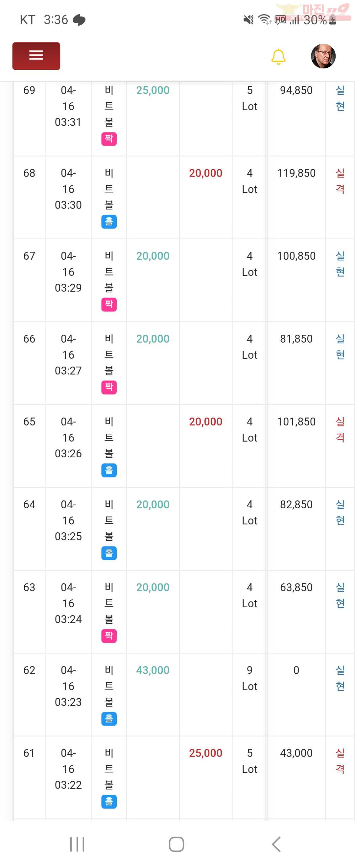Viewport: 355px width, 868px height.
Task: Open the user profile avatar
Action: click(323, 56)
